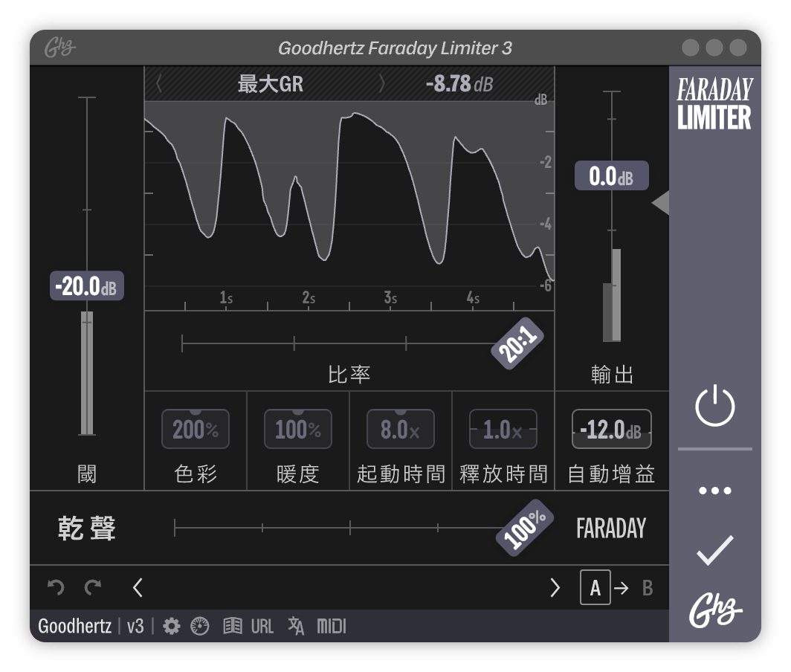This screenshot has height=672, width=791.
Task: Toggle the plugin power button
Action: tap(715, 406)
